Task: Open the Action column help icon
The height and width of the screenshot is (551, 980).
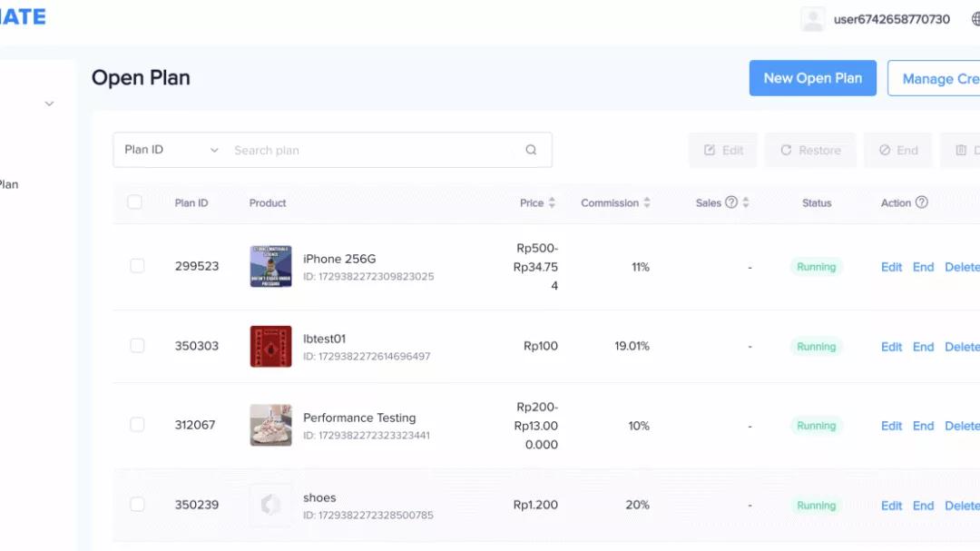Action: (x=919, y=202)
